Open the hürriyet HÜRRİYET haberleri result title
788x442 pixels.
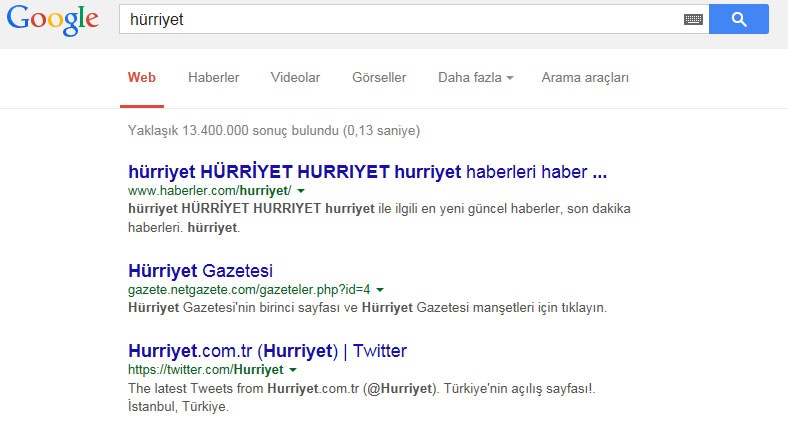click(x=367, y=172)
